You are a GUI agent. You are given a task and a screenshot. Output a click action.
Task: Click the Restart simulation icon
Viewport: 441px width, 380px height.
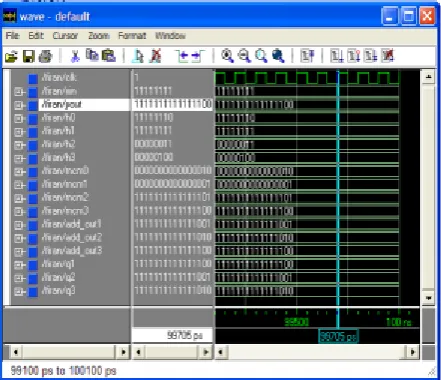click(x=307, y=56)
